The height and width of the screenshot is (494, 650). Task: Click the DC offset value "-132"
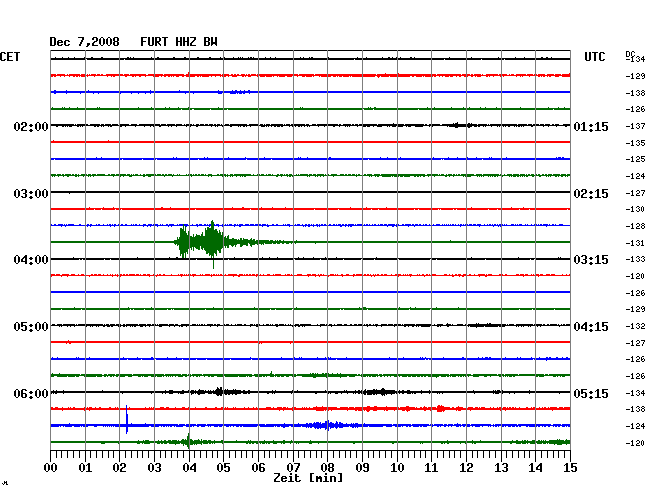pyautogui.click(x=635, y=326)
